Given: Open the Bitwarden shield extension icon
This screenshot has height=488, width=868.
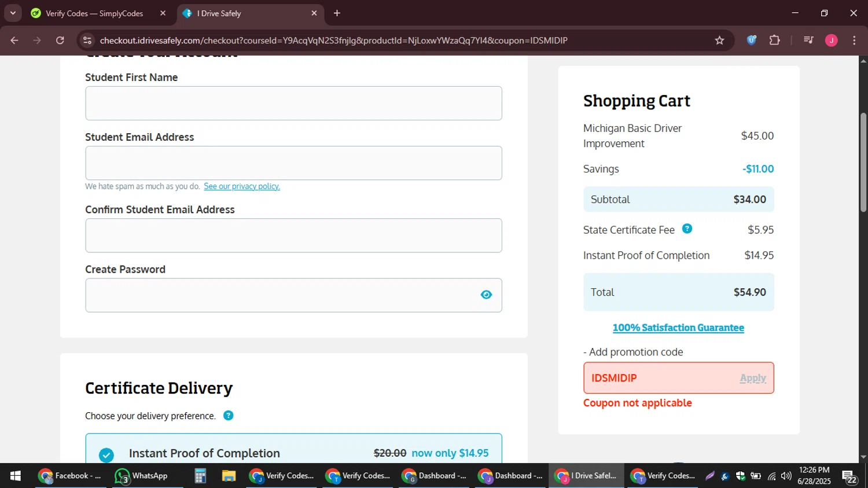Looking at the screenshot, I should [x=752, y=40].
